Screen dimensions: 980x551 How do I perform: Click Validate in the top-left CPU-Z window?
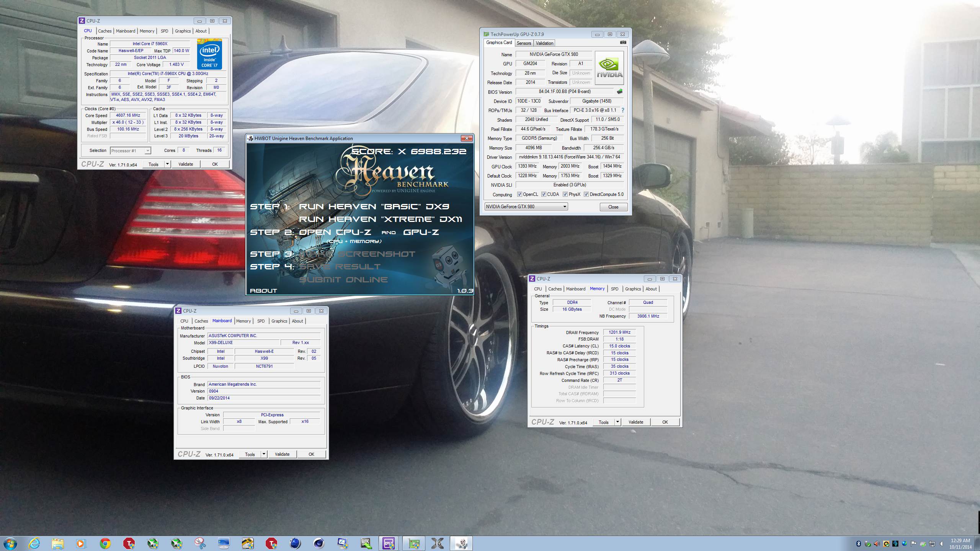pos(186,164)
